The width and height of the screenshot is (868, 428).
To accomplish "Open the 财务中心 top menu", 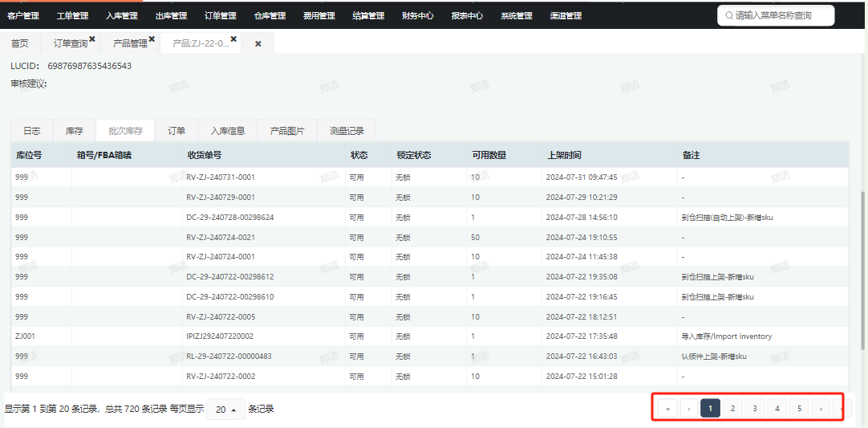I will pos(417,16).
